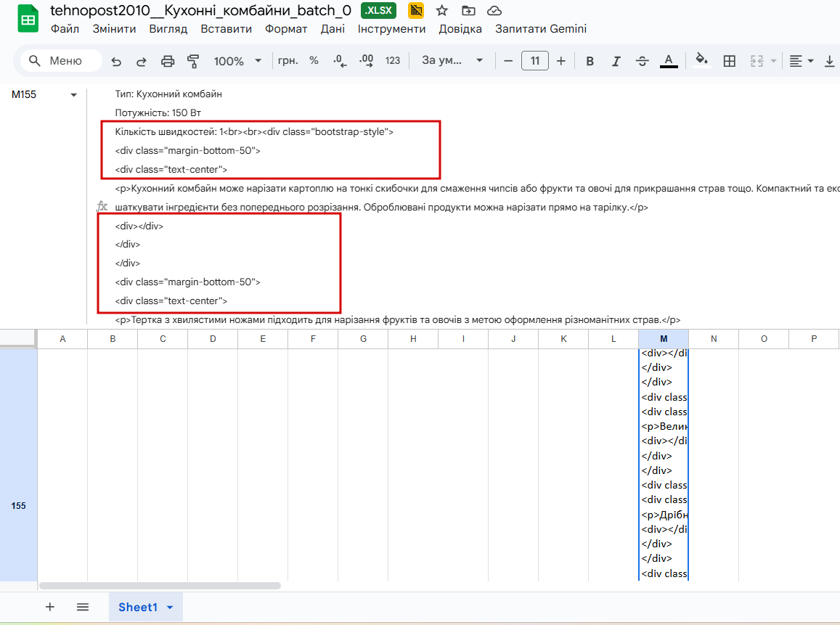The width and height of the screenshot is (840, 625).
Task: Decrease font size with minus
Action: click(x=508, y=61)
